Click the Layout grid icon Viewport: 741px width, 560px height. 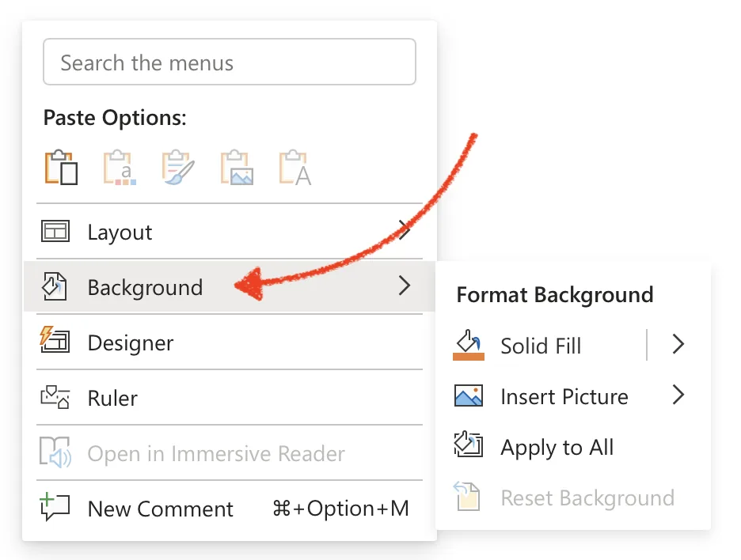[55, 232]
